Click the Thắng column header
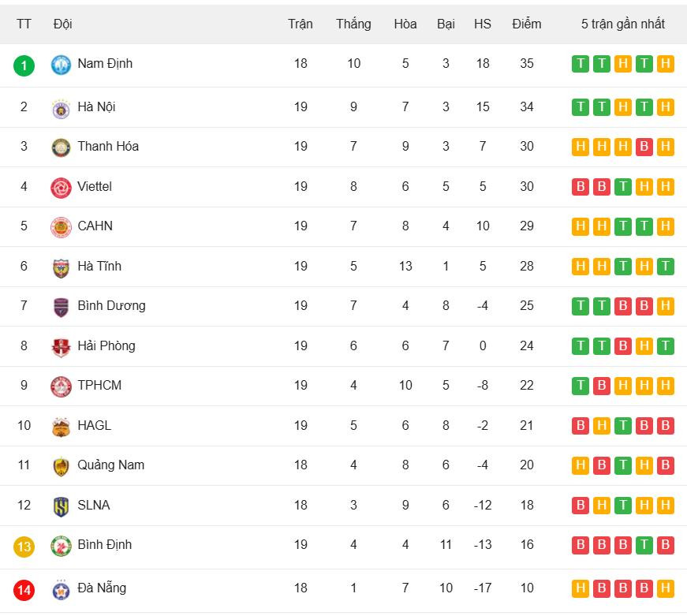The width and height of the screenshot is (687, 616). [x=353, y=24]
